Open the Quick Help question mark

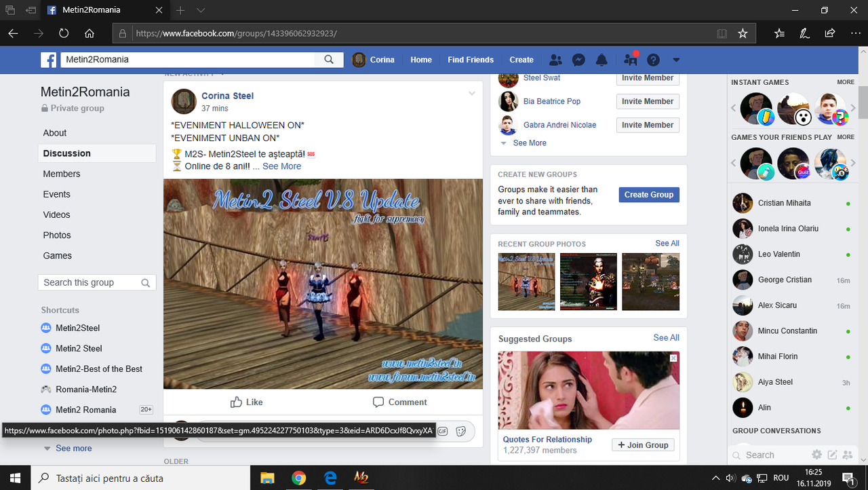[x=653, y=60]
